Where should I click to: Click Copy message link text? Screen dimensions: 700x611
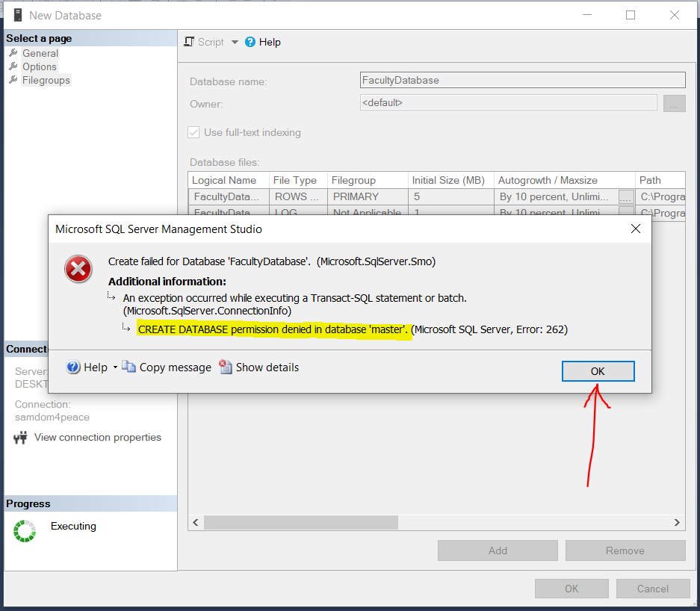tap(175, 367)
